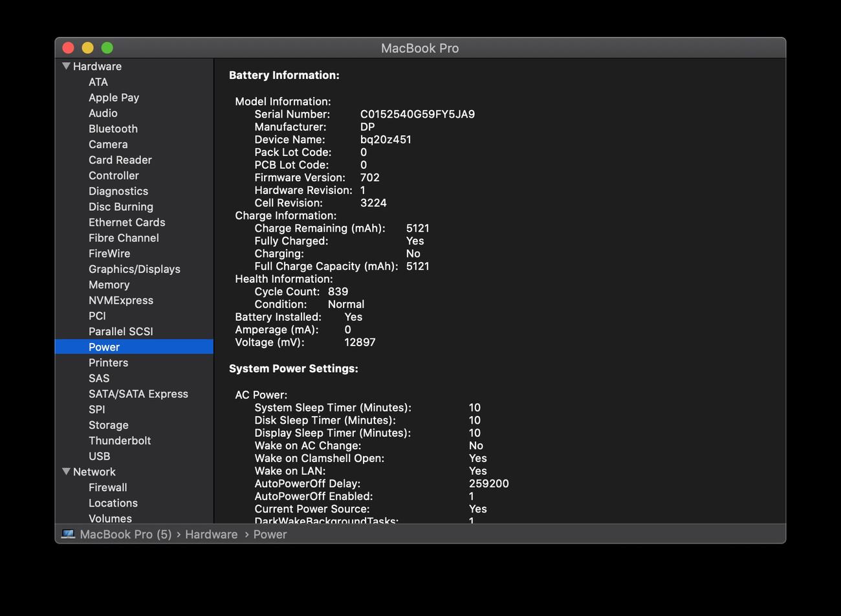This screenshot has width=841, height=616.
Task: Open SATA/SATA Express section
Action: [138, 393]
